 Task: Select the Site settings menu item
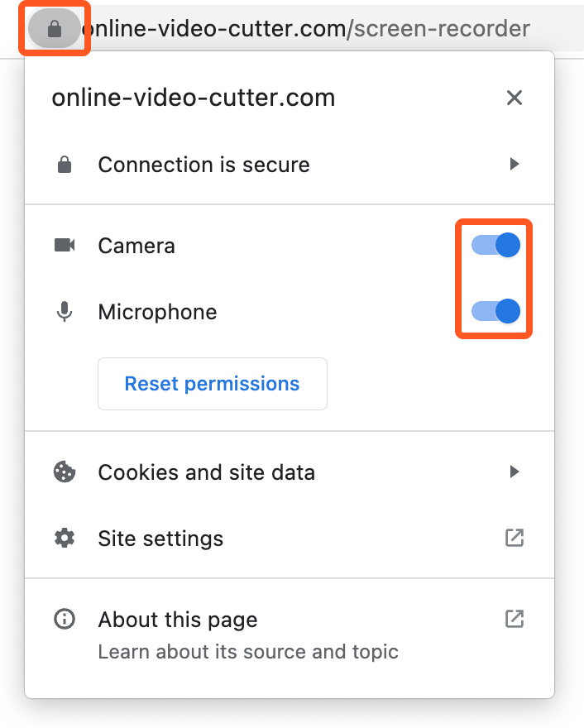pyautogui.click(x=290, y=539)
